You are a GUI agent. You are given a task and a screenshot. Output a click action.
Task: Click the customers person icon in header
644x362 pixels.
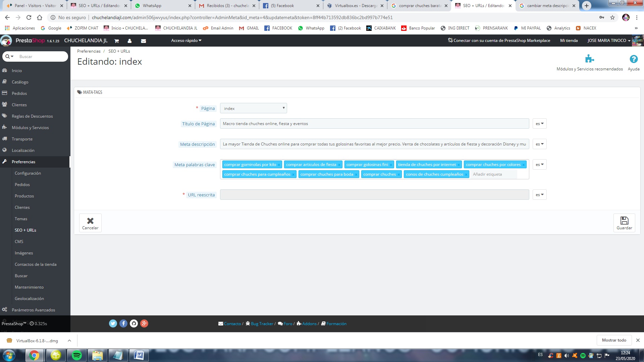click(129, 41)
